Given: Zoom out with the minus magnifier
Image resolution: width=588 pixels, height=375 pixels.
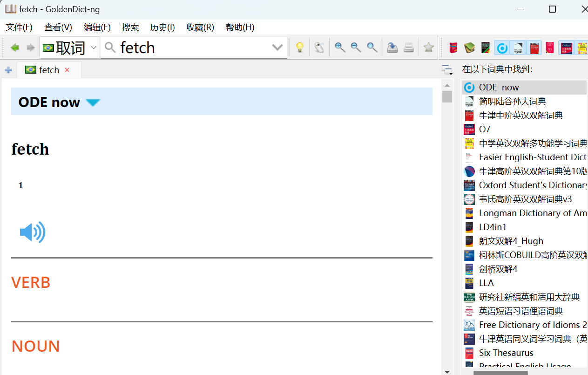Looking at the screenshot, I should [x=356, y=47].
